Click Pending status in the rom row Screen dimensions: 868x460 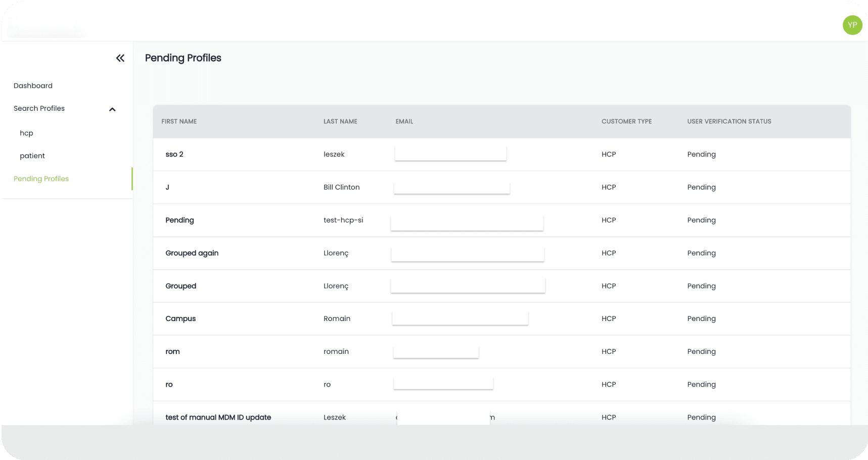click(701, 351)
